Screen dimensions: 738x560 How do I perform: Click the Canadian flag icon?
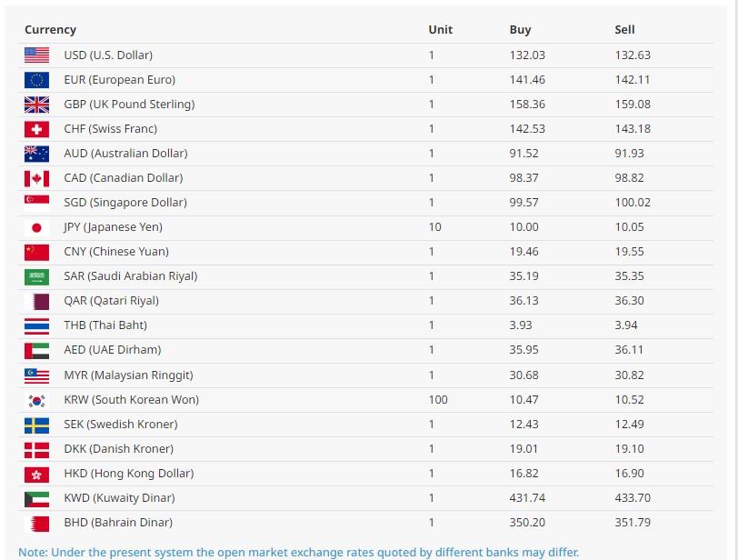coord(36,178)
